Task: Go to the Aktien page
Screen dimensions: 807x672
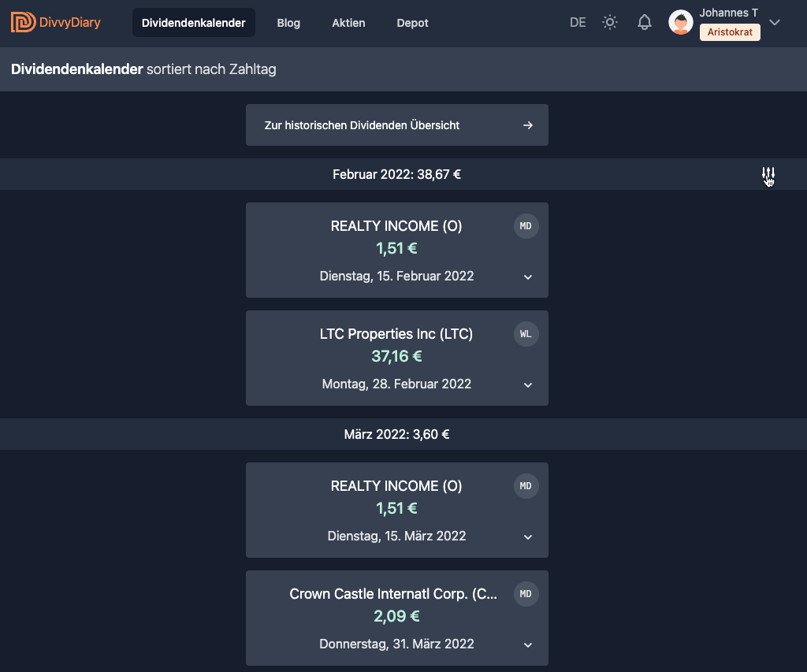Action: click(x=348, y=23)
